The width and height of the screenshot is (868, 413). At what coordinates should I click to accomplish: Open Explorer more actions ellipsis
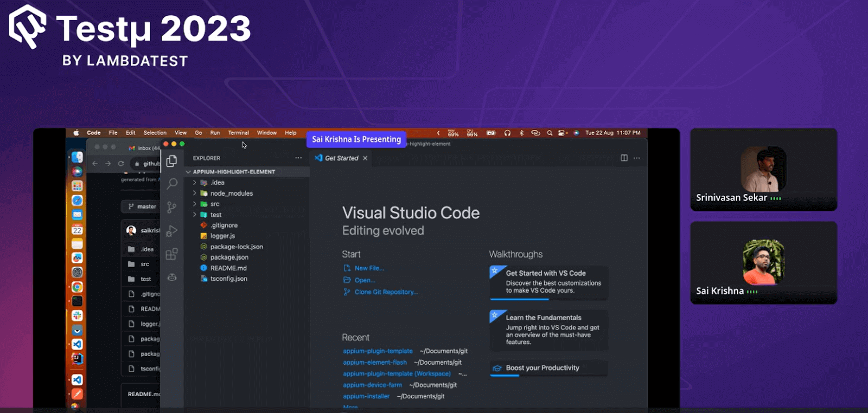298,158
